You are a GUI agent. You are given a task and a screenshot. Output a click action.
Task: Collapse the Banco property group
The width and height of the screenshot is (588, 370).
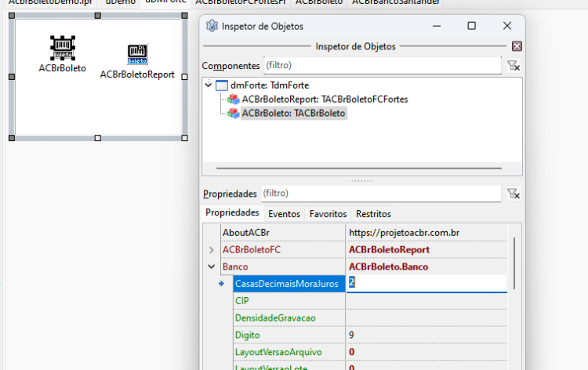(212, 267)
